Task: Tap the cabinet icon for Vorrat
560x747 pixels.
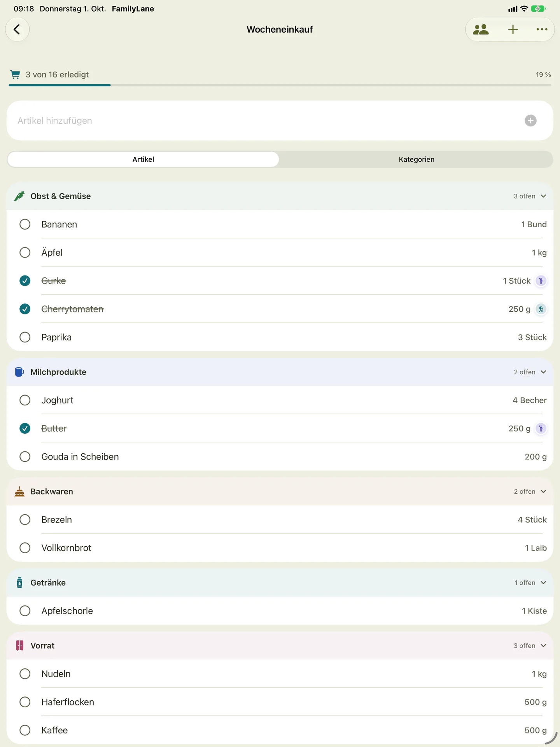Action: (19, 645)
